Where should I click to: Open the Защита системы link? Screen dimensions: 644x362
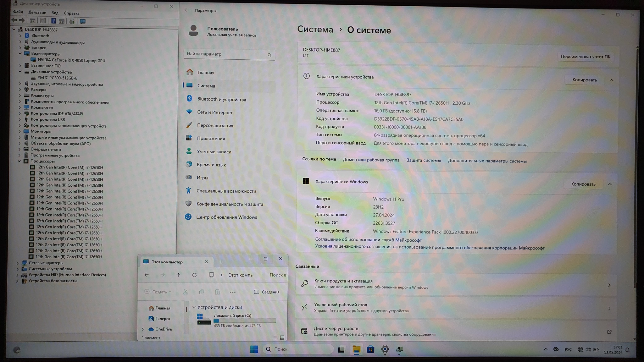(x=424, y=160)
